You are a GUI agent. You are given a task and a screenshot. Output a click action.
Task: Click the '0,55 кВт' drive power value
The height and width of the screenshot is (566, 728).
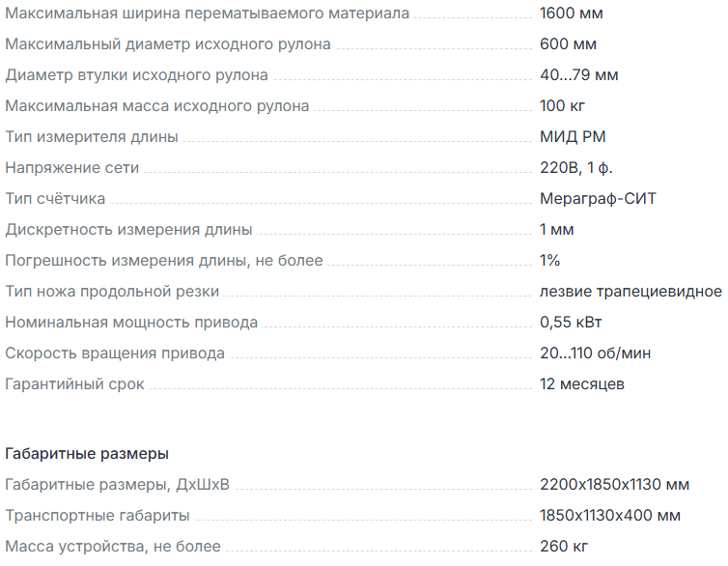click(x=572, y=323)
